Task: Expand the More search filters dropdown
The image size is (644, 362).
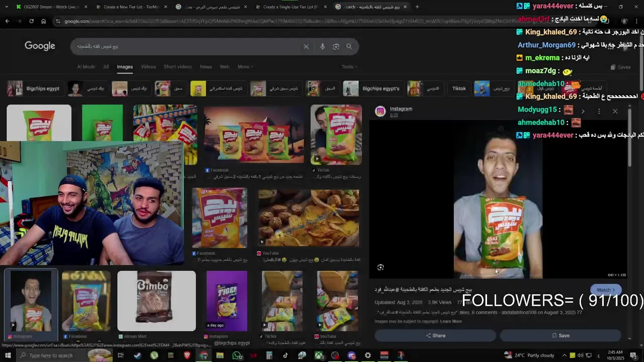Action: [245, 67]
